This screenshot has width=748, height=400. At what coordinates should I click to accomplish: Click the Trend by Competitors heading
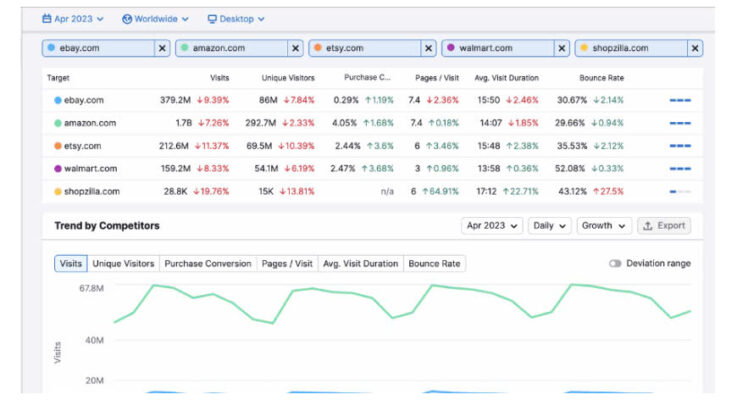click(107, 226)
